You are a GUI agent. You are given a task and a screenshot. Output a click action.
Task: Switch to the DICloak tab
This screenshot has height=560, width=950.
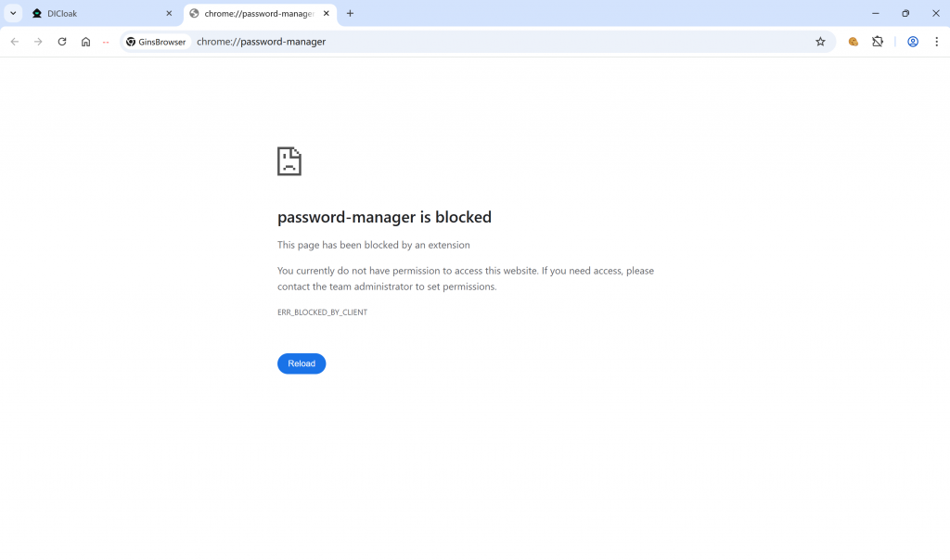point(97,14)
